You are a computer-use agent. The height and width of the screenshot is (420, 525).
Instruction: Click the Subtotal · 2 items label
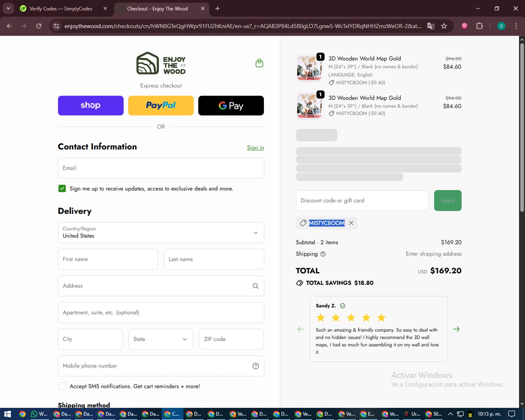317,242
